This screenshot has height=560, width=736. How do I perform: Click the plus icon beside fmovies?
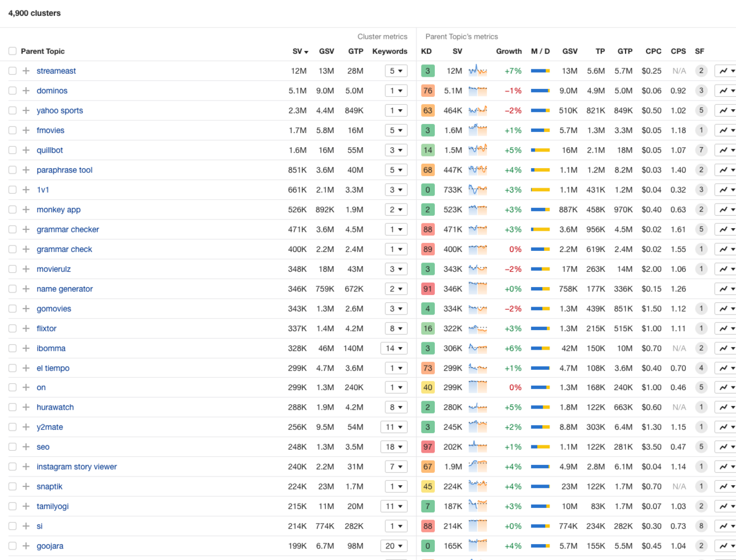pyautogui.click(x=25, y=130)
